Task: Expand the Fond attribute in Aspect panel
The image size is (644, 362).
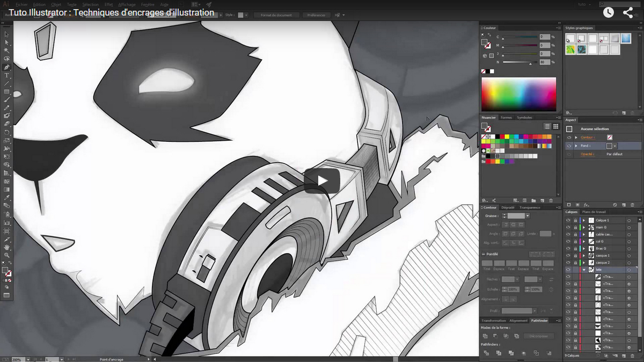Action: pyautogui.click(x=576, y=146)
